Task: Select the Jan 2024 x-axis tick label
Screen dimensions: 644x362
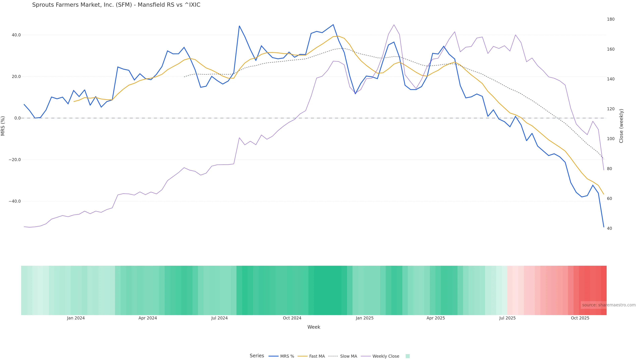Action: [x=76, y=318]
